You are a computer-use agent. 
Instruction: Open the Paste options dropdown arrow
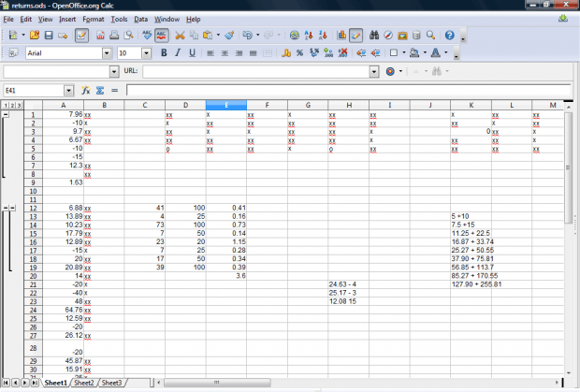point(218,36)
